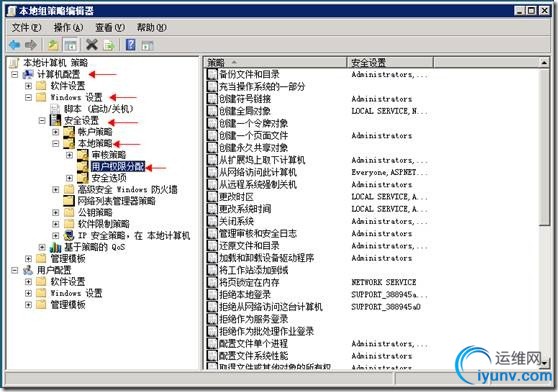
Task: Sort by the 安全设置 column header
Action: point(390,63)
